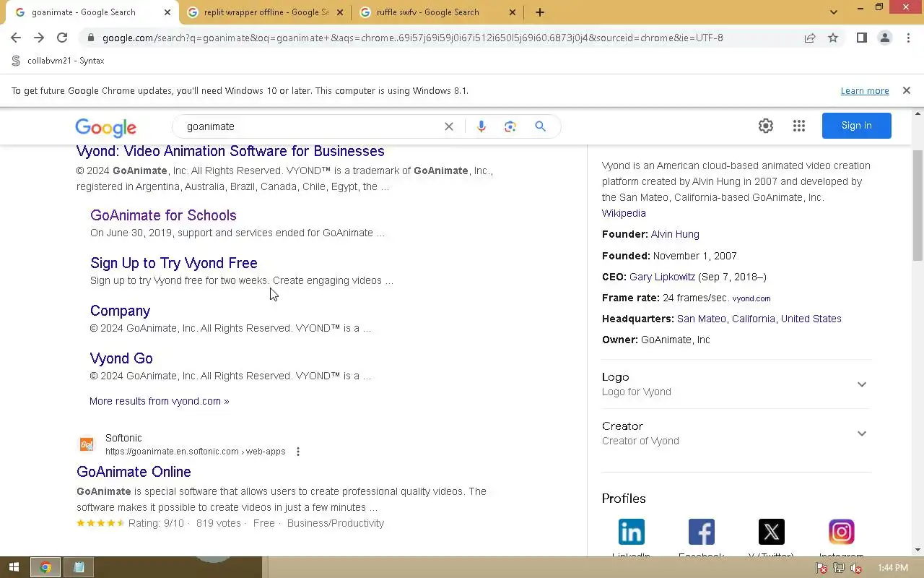Click the taskbar clock 1:44 PM

tap(893, 569)
